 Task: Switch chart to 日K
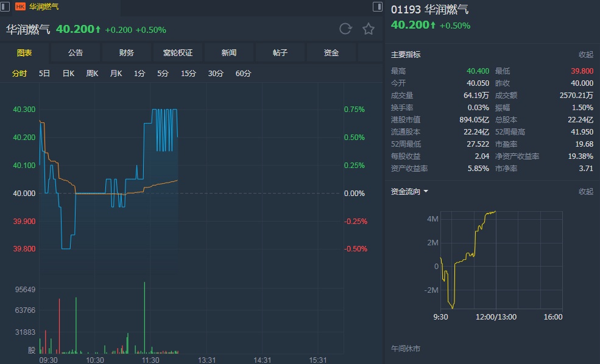(x=68, y=74)
